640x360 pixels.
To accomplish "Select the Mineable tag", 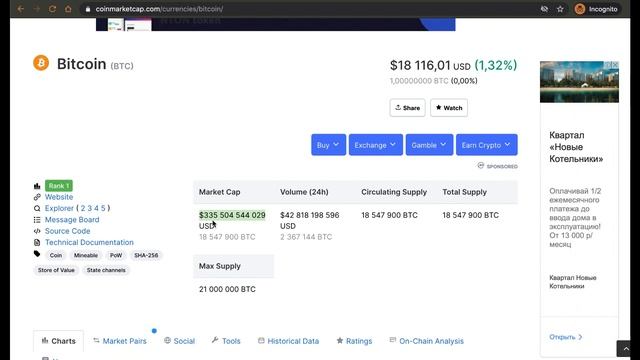I will (x=86, y=256).
